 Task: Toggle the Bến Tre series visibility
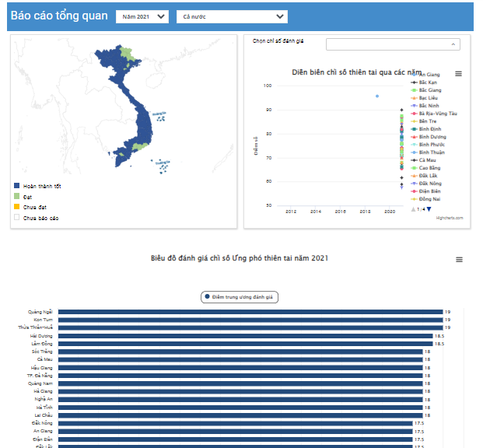(427, 121)
